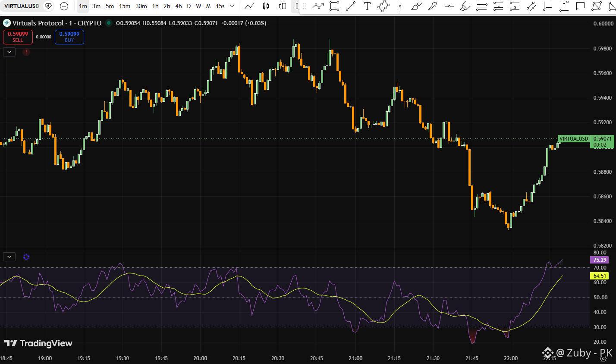Switch chart style to candles
The height and width of the screenshot is (364, 616).
266,6
